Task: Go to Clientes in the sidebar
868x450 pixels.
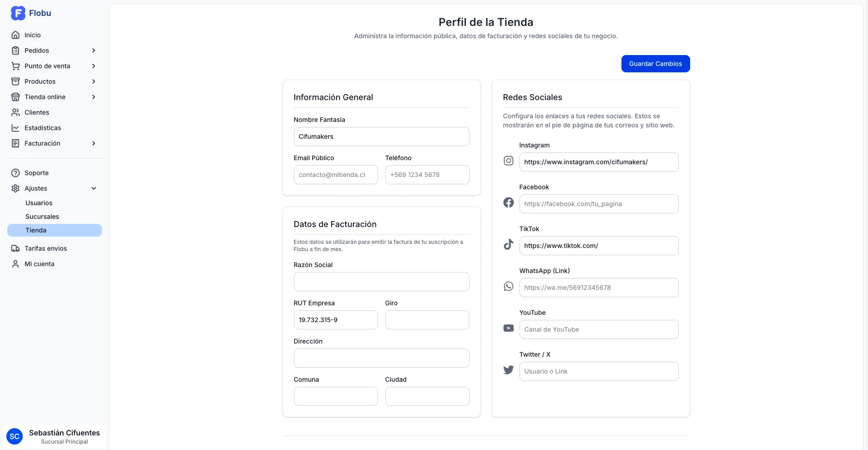Action: tap(37, 112)
